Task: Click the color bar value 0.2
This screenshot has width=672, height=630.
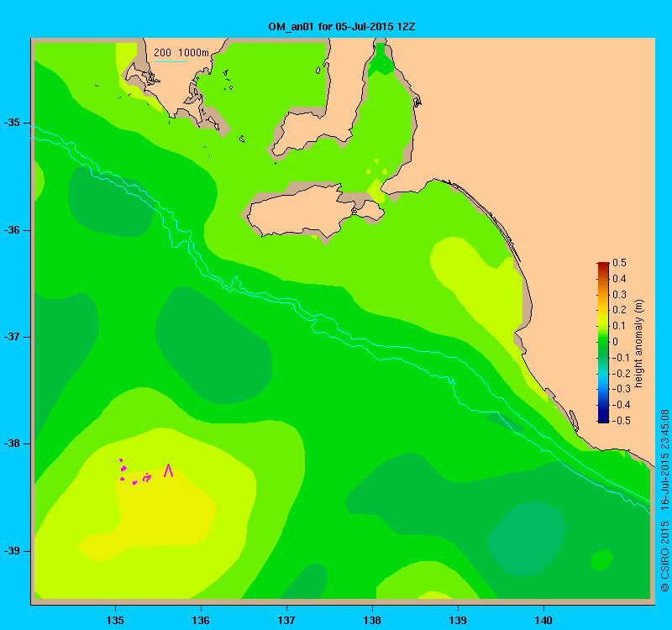Action: click(619, 310)
